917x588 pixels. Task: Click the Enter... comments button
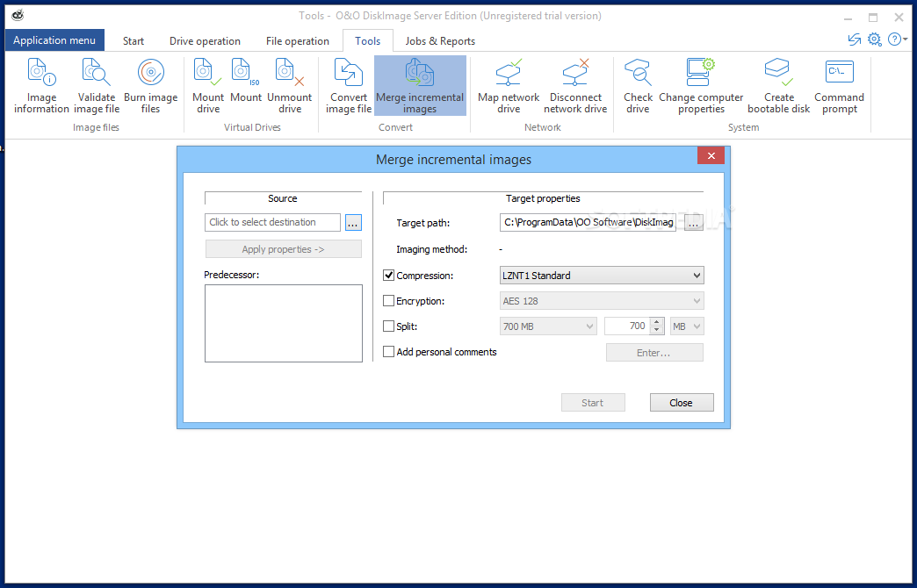pos(654,353)
